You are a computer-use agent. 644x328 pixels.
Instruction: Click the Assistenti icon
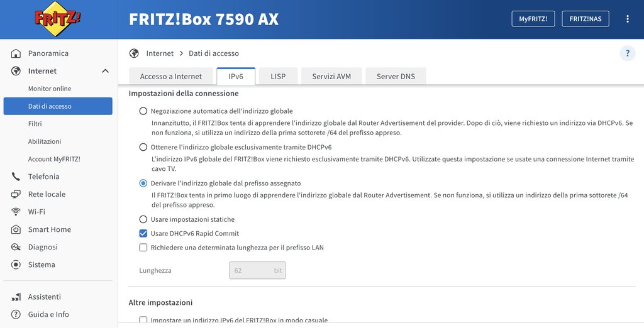click(x=16, y=297)
